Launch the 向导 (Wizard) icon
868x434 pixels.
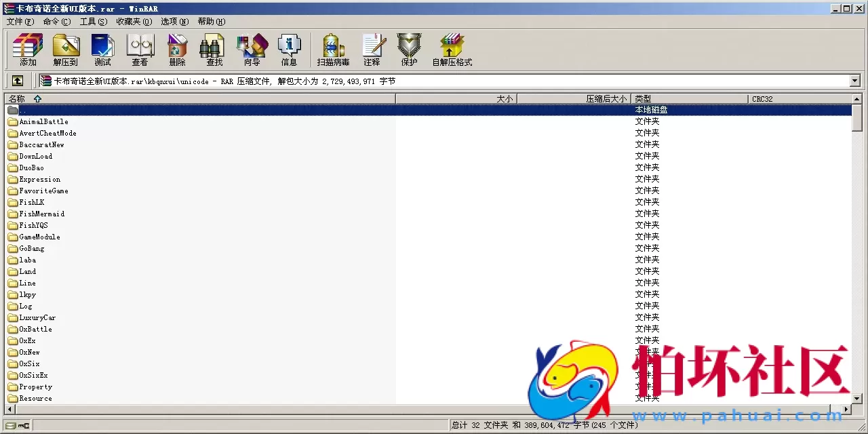(252, 47)
